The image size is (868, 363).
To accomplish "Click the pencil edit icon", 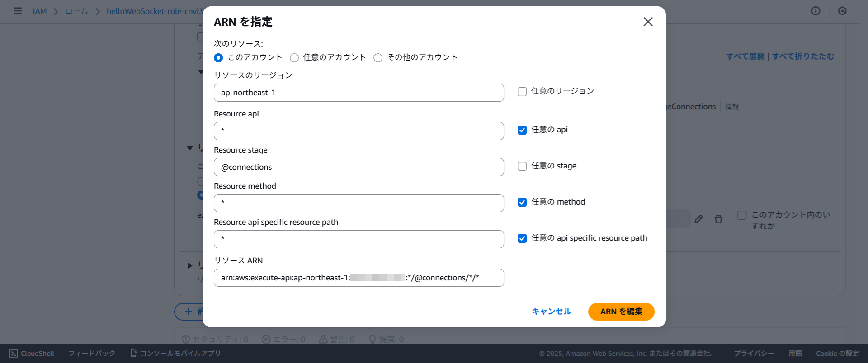I will 698,219.
